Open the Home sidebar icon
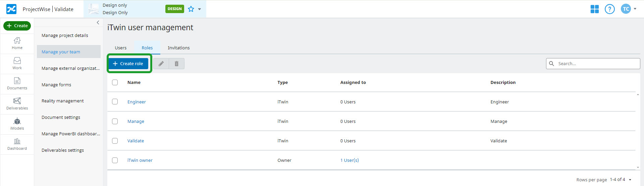The width and height of the screenshot is (644, 186). tap(17, 43)
